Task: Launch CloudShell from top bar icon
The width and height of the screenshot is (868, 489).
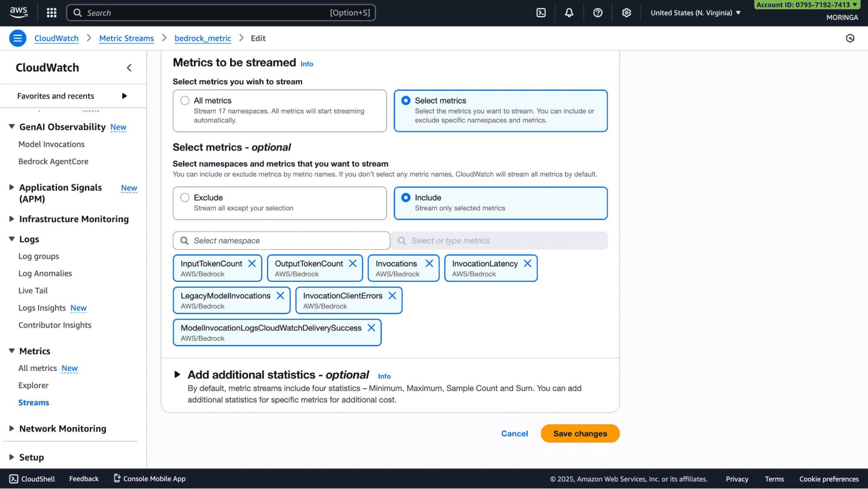Action: point(541,13)
